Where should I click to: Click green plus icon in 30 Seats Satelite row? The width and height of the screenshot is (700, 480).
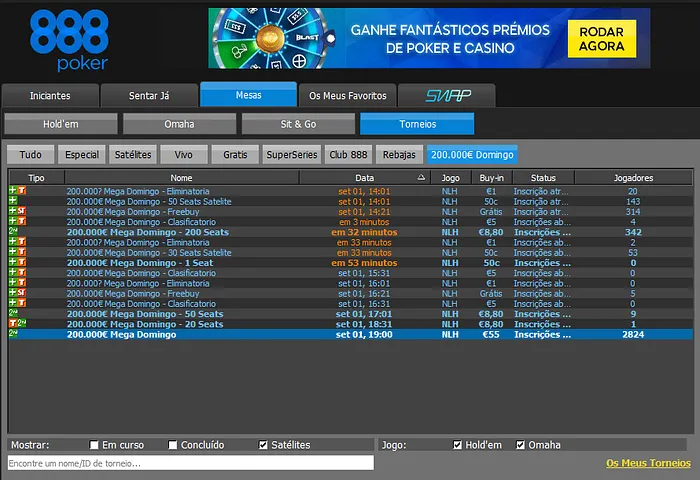12,252
